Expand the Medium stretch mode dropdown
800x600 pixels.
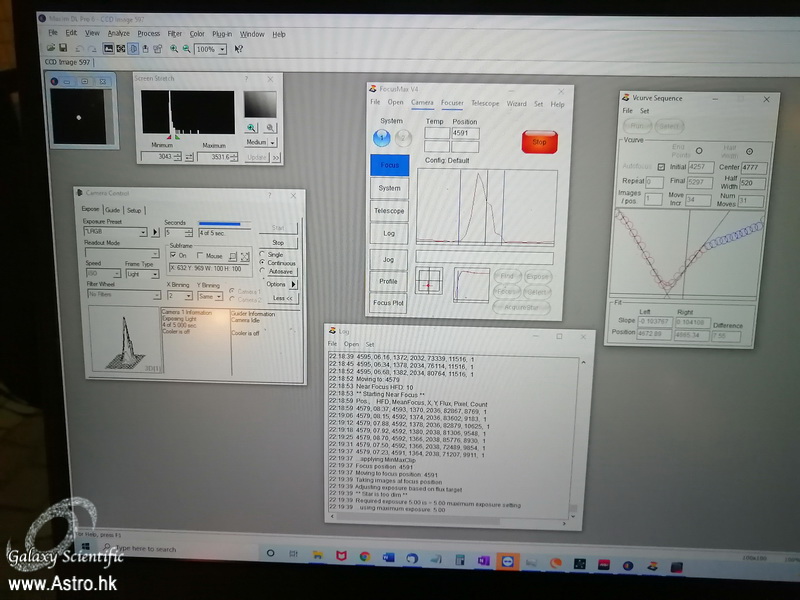coord(272,142)
